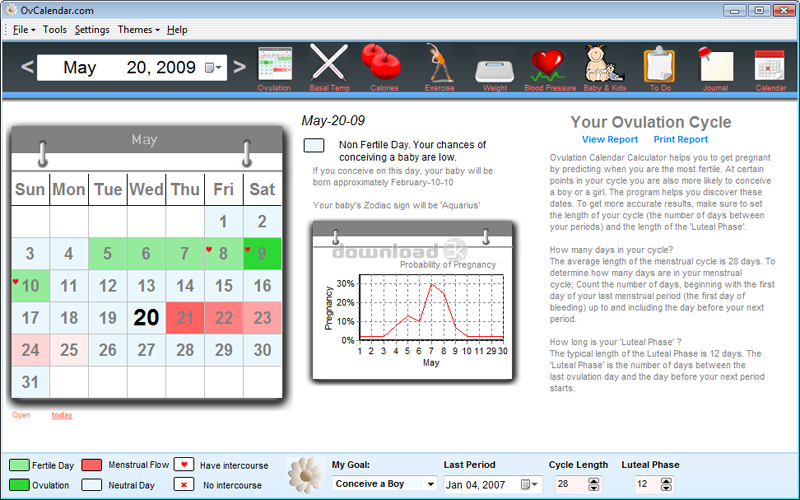The image size is (800, 500).
Task: Click the daisy flower icon beside My Goal
Action: point(305,474)
